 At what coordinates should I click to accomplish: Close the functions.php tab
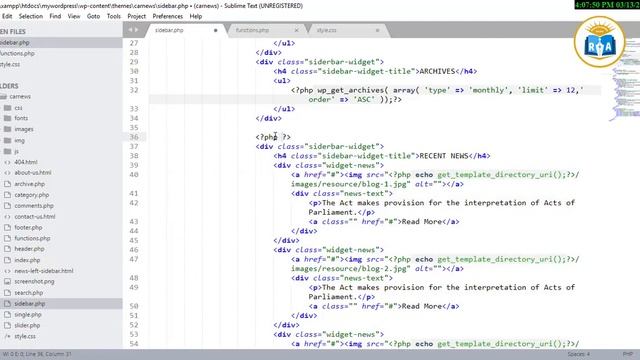(x=296, y=30)
